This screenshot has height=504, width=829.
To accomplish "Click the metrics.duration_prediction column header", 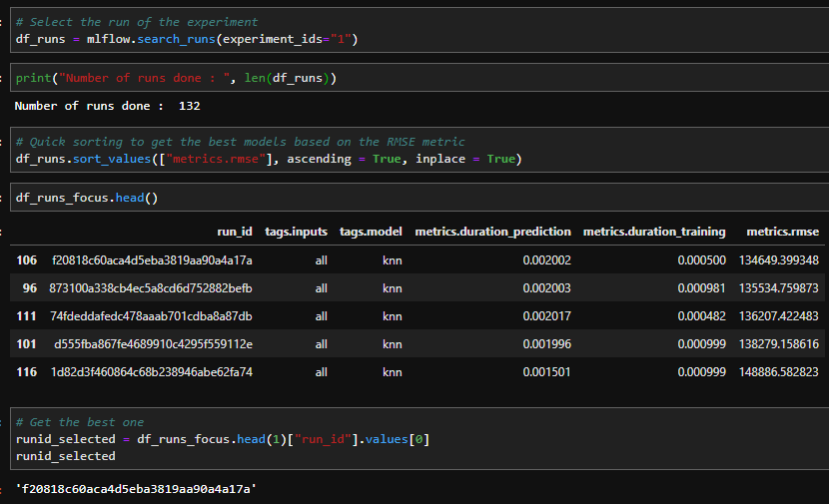I will pos(492,232).
